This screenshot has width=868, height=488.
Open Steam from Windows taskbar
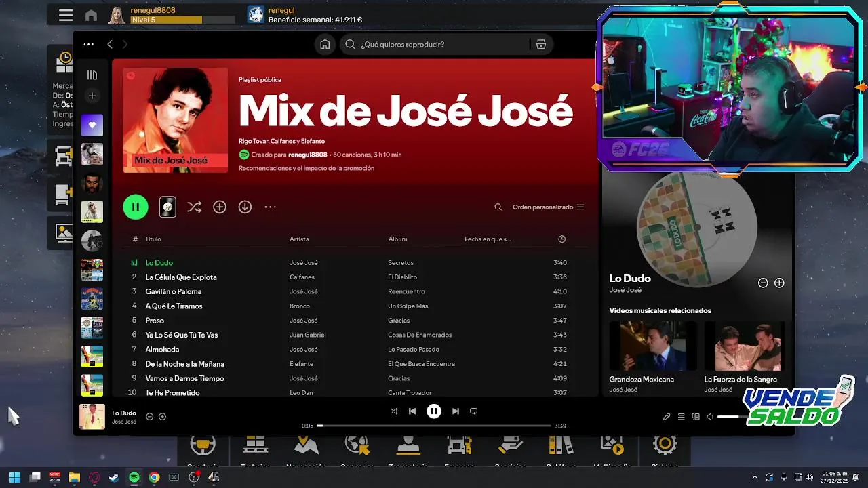pyautogui.click(x=114, y=477)
